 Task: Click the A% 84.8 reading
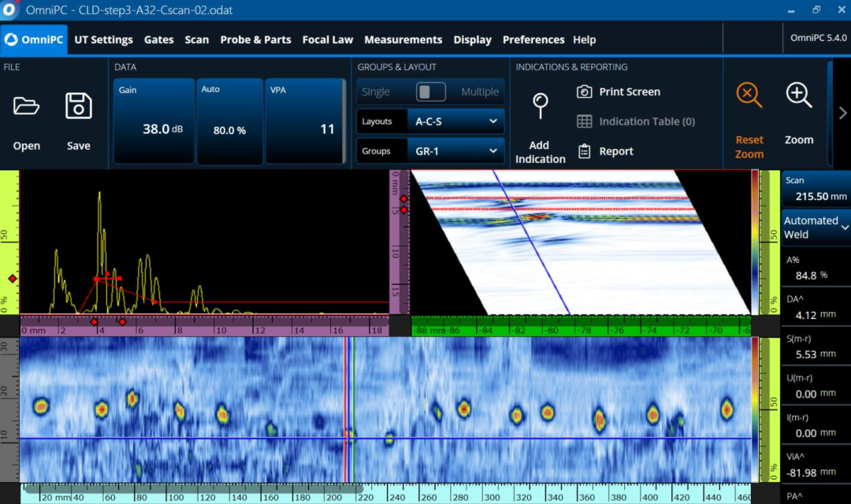tap(816, 268)
